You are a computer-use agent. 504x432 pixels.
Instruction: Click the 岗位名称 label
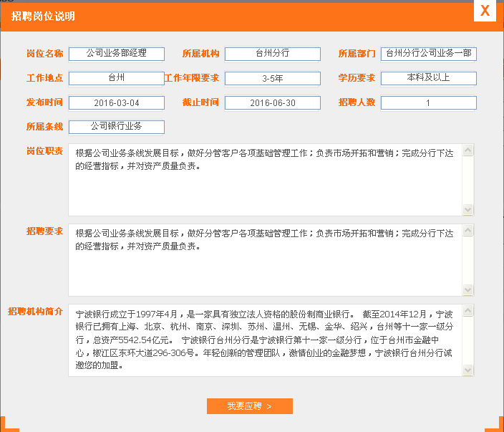(44, 54)
